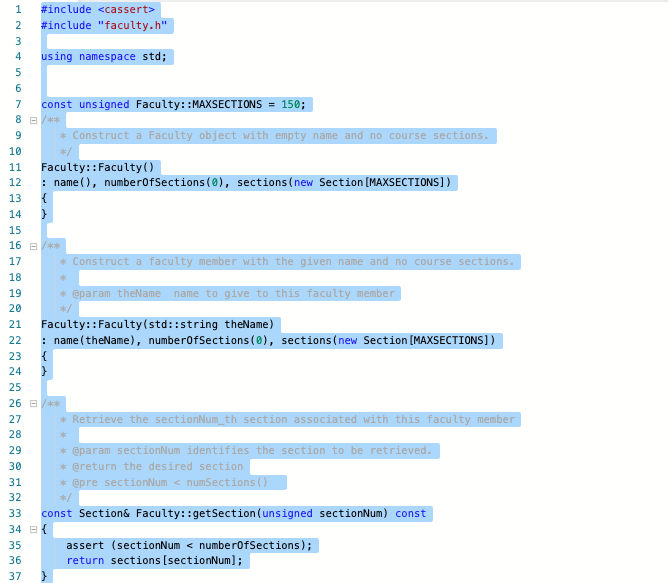
Task: Click 'numberOfSections(0)' on line 12
Action: [164, 182]
